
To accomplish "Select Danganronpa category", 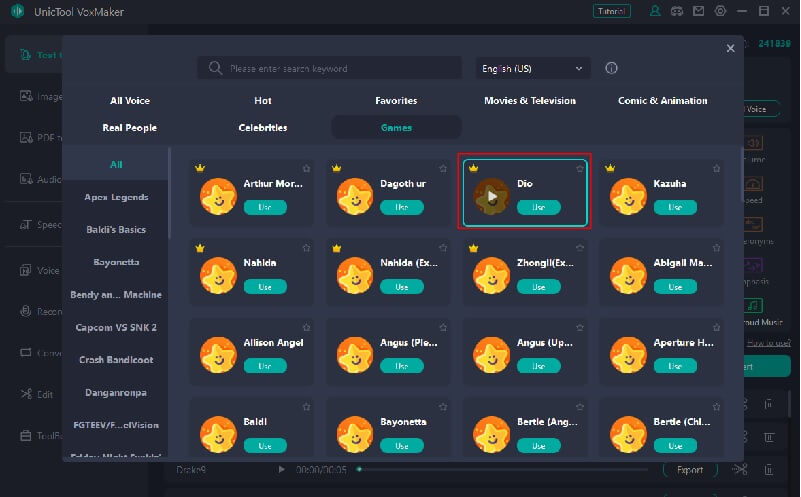I will [x=116, y=392].
